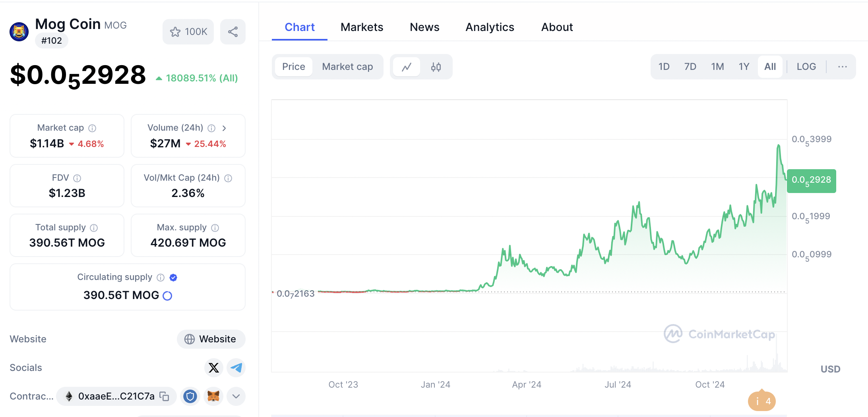Copy the contract address
The height and width of the screenshot is (417, 868).
point(164,396)
